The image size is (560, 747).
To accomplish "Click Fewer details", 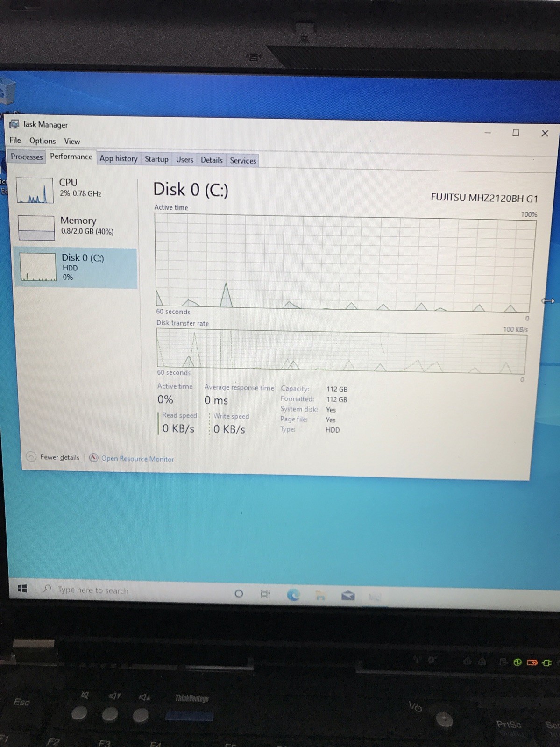I will [60, 457].
